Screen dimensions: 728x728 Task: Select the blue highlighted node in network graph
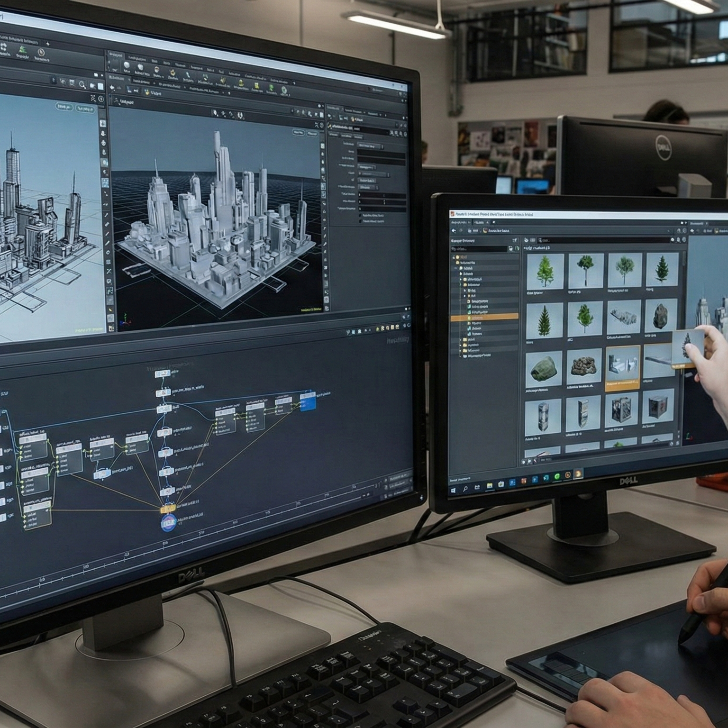click(308, 400)
